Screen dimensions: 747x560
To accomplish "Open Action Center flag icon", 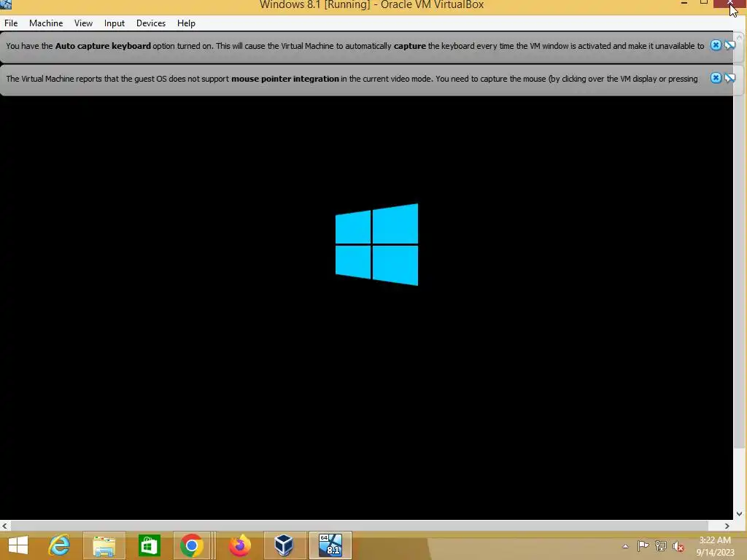I will coord(643,546).
